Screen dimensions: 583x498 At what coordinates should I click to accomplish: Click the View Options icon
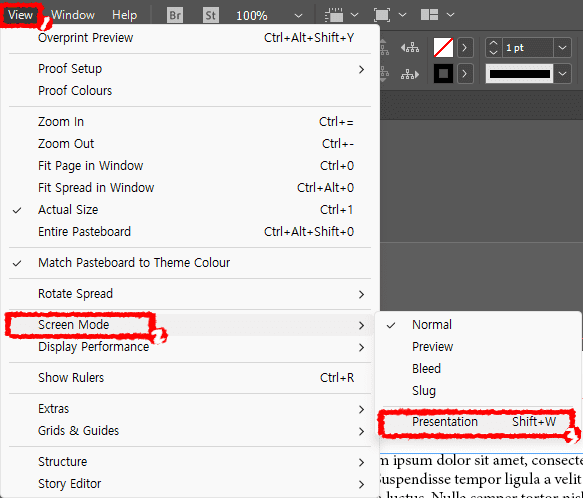pyautogui.click(x=334, y=15)
